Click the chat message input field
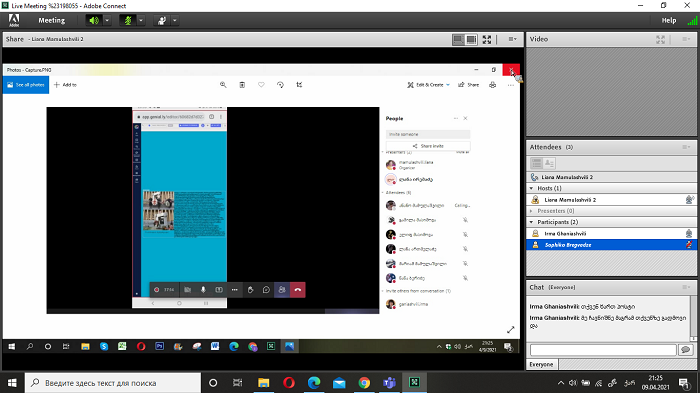 (x=603, y=350)
